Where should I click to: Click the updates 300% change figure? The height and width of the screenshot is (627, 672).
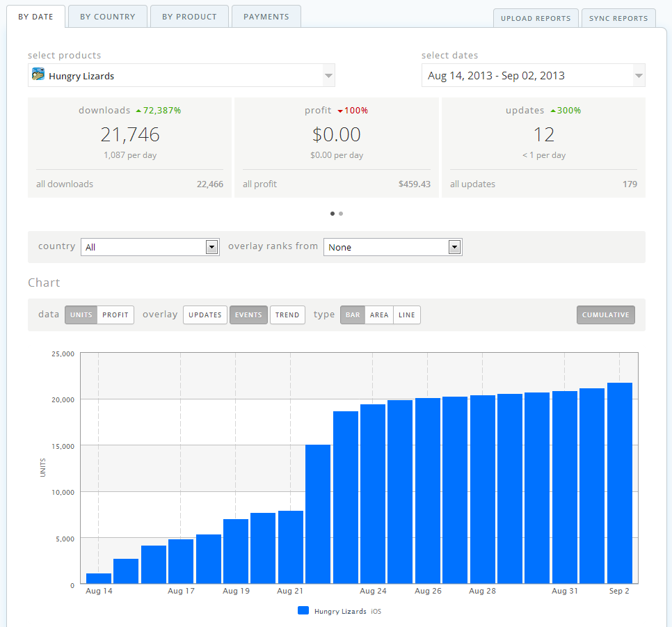(x=569, y=111)
